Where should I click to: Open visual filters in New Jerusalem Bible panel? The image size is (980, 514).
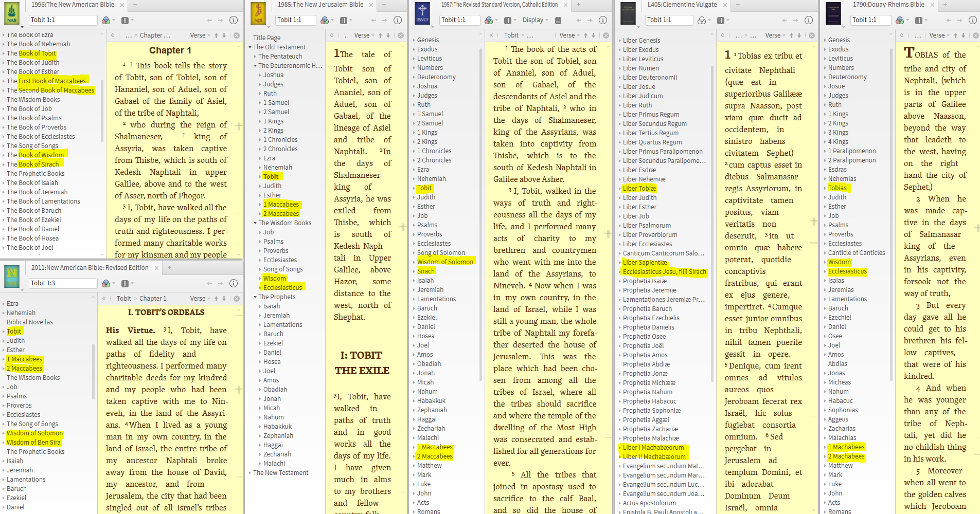click(325, 20)
